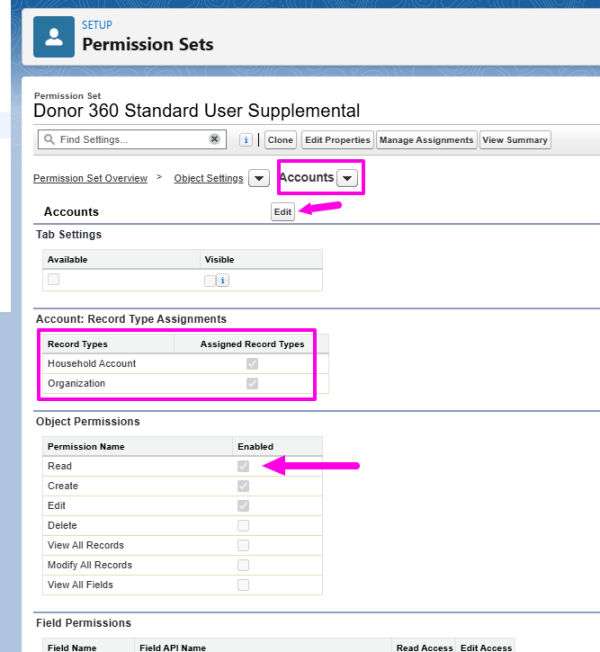This screenshot has width=600, height=652.
Task: Open the Accounts object dropdown arrow
Action: pyautogui.click(x=347, y=178)
